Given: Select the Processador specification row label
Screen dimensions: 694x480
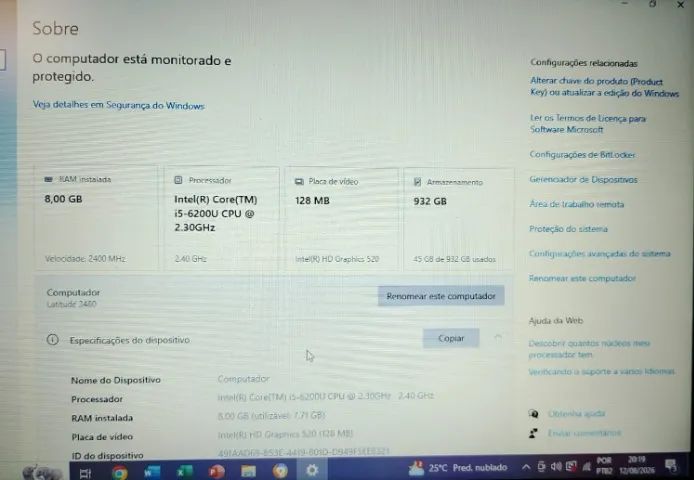Looking at the screenshot, I should coord(96,399).
